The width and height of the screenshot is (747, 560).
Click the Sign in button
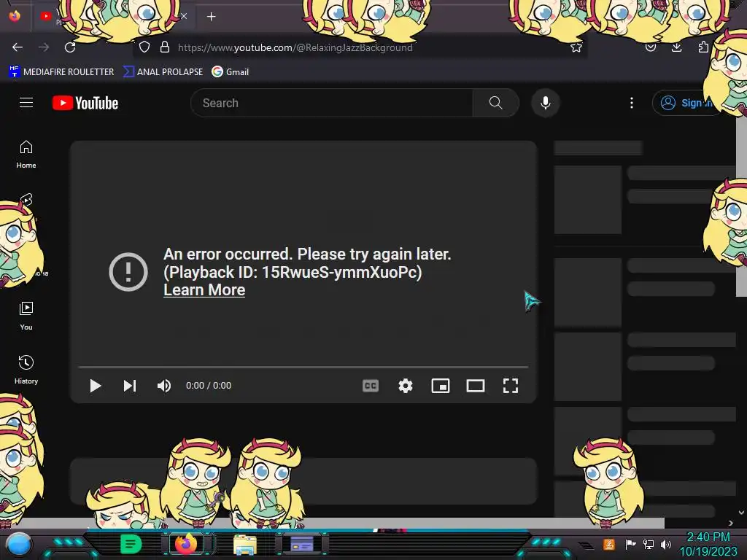686,103
